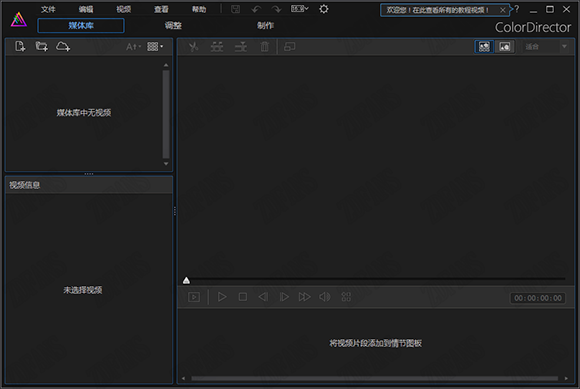
Task: Click the duplicate clip icon
Action: click(289, 47)
